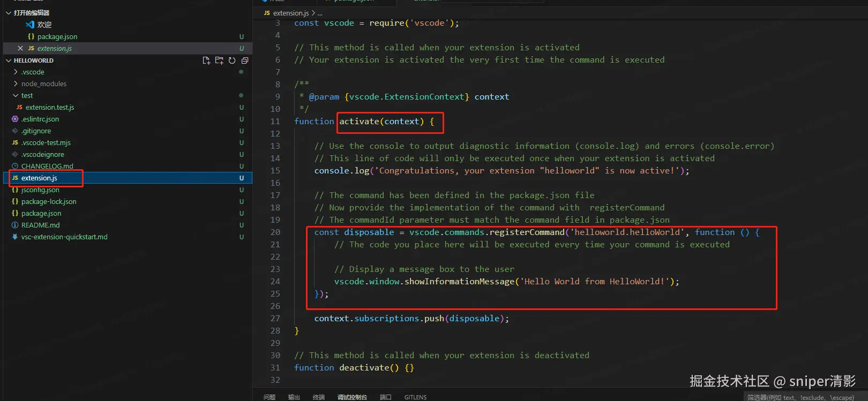The width and height of the screenshot is (868, 401).
Task: Switch to the GITLENS panel tab
Action: click(415, 397)
